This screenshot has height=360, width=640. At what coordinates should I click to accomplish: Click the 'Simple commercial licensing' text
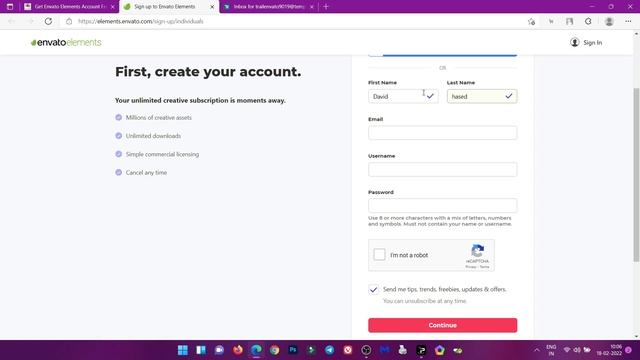162,154
